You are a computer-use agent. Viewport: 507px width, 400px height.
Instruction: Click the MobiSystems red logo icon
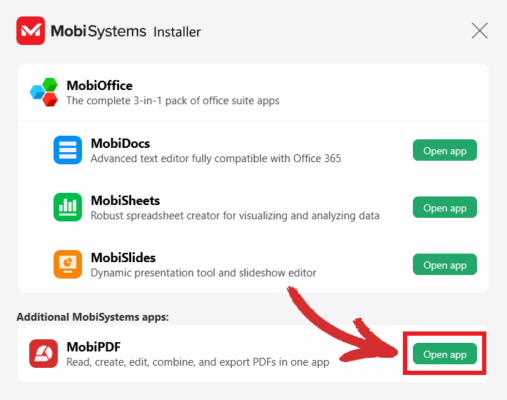click(x=31, y=31)
